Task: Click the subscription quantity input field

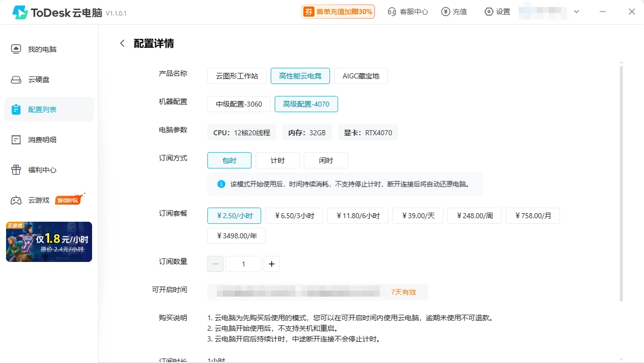Action: [x=244, y=264]
